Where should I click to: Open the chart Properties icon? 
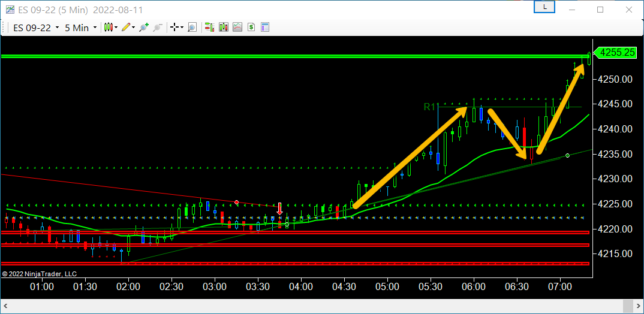265,28
